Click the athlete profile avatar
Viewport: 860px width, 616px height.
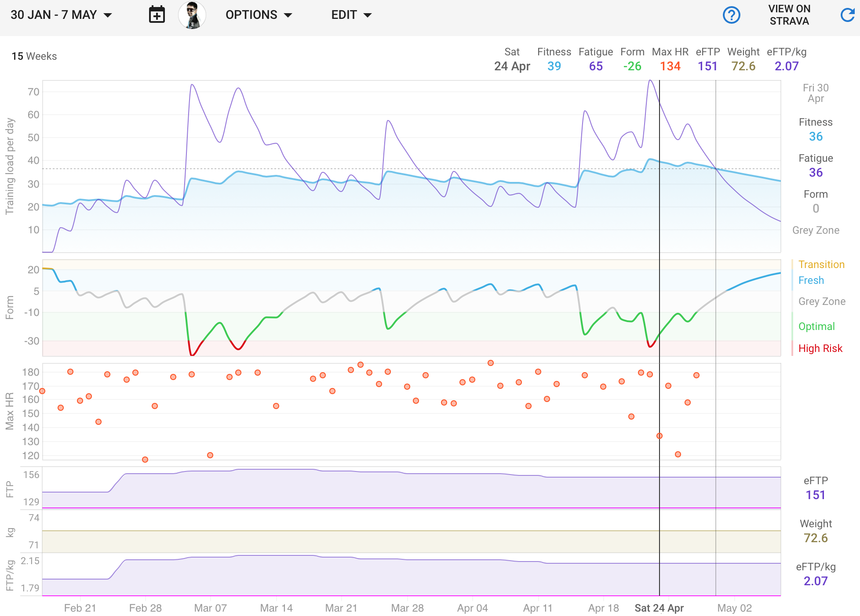192,15
